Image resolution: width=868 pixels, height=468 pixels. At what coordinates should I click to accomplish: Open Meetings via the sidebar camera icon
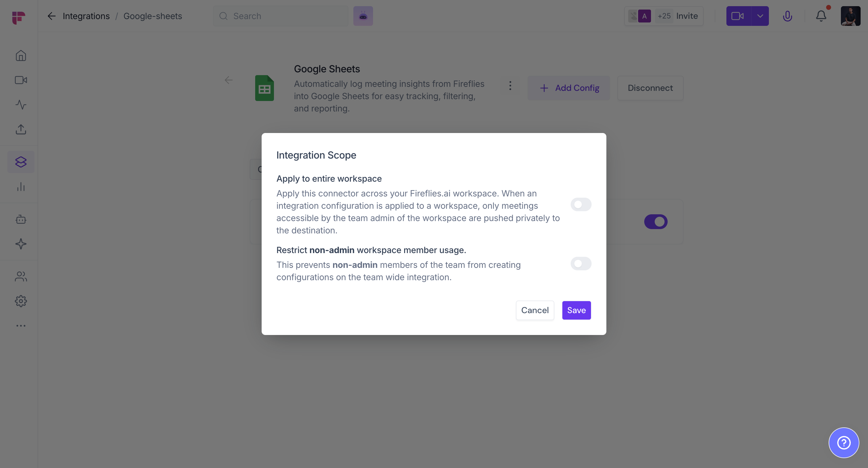(x=21, y=80)
